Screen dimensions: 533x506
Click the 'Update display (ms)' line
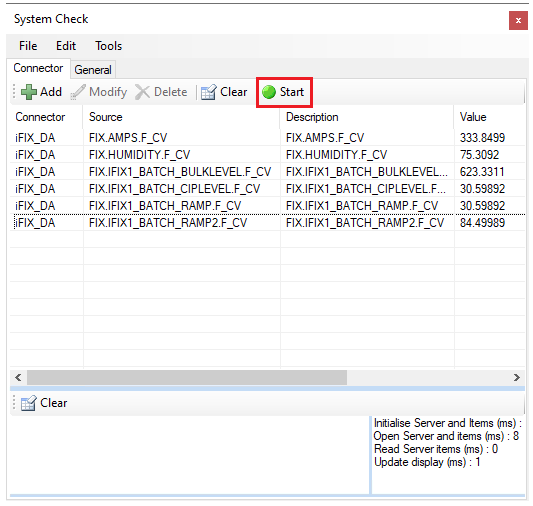pyautogui.click(x=427, y=462)
